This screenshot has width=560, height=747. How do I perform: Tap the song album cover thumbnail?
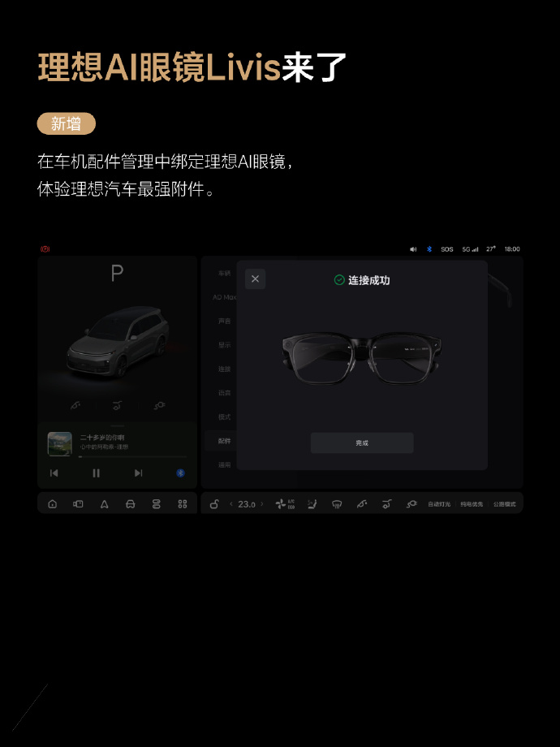[x=59, y=444]
